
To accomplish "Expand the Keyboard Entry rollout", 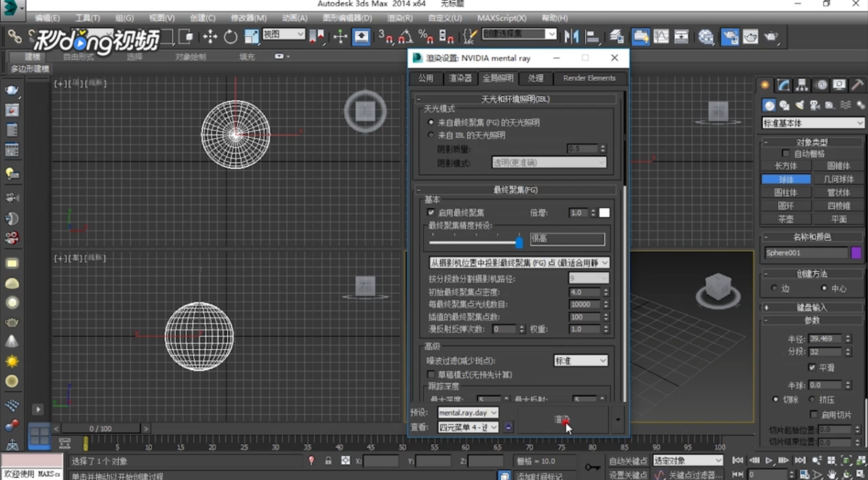I will pos(812,307).
